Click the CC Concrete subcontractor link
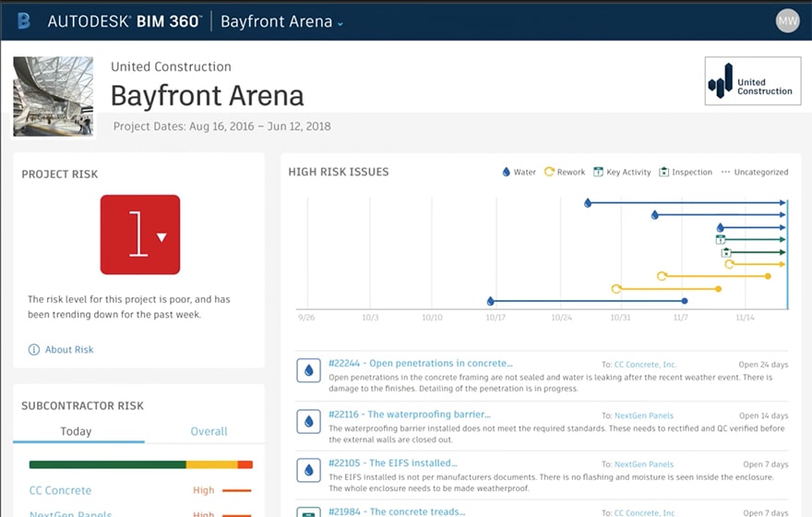812x517 pixels. pyautogui.click(x=60, y=490)
